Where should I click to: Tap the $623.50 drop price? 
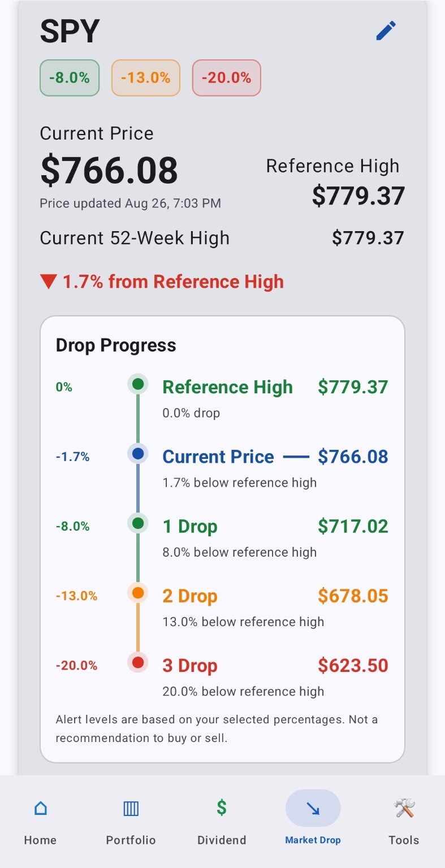point(353,665)
